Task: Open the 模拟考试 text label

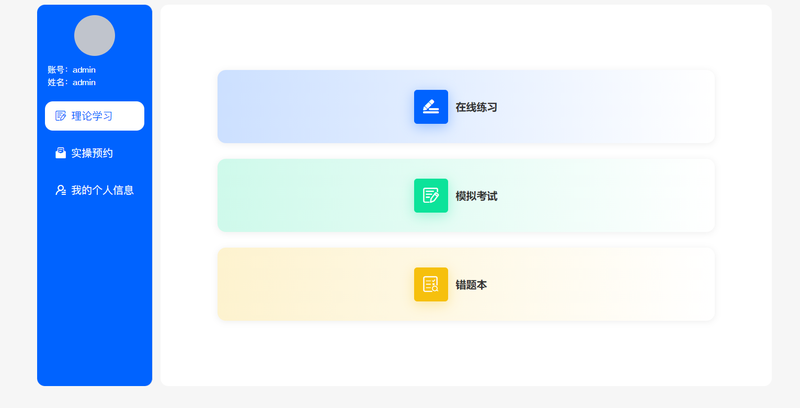Action: coord(476,196)
